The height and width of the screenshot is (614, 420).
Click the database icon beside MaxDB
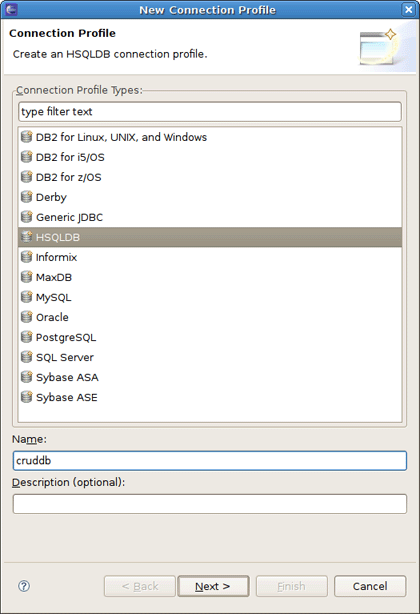pos(26,277)
